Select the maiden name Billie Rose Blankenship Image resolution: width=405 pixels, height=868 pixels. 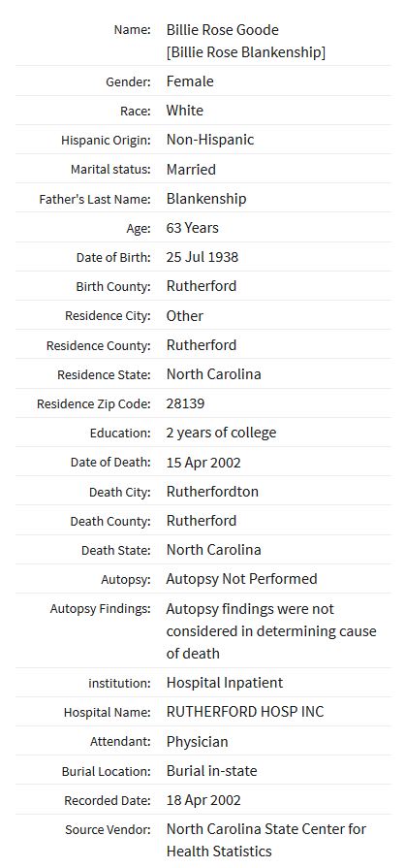[246, 52]
